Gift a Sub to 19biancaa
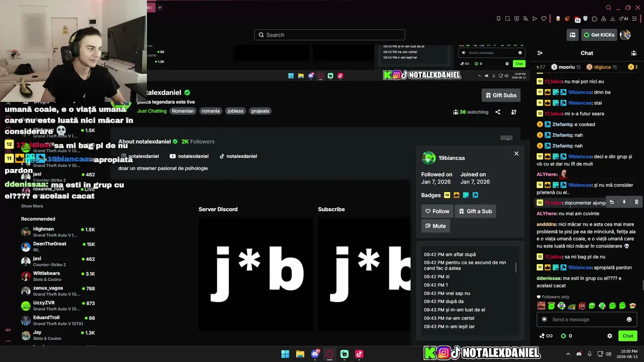This screenshot has height=362, width=644. pyautogui.click(x=475, y=211)
